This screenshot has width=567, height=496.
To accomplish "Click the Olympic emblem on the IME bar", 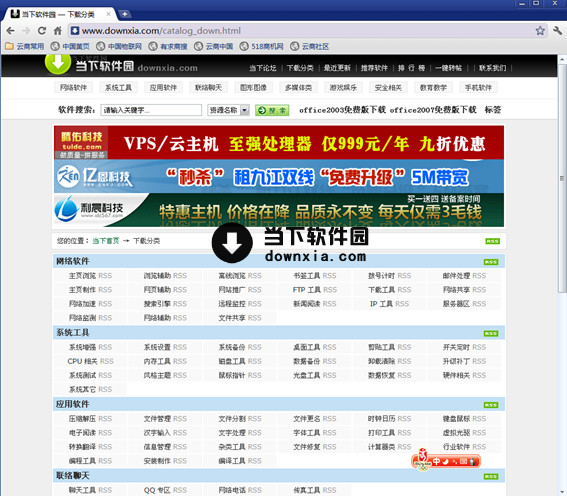I will coord(422,459).
